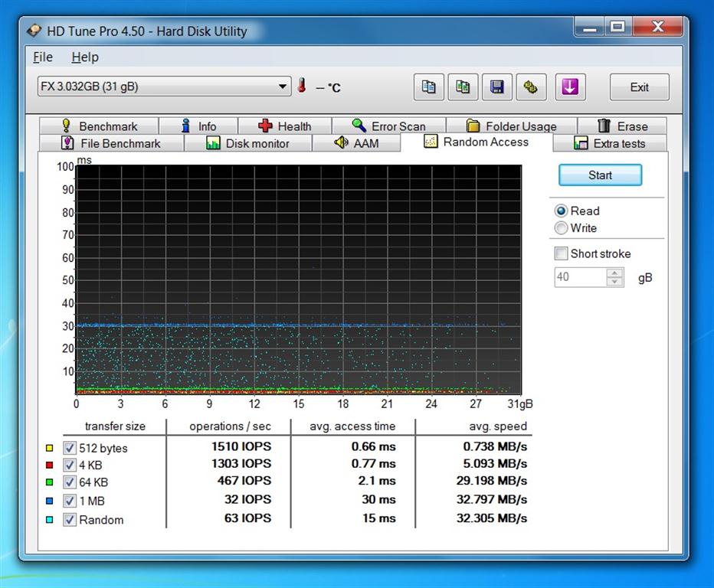Enable the Short stroke checkbox
Viewport: 714px width, 588px height.
pos(562,253)
